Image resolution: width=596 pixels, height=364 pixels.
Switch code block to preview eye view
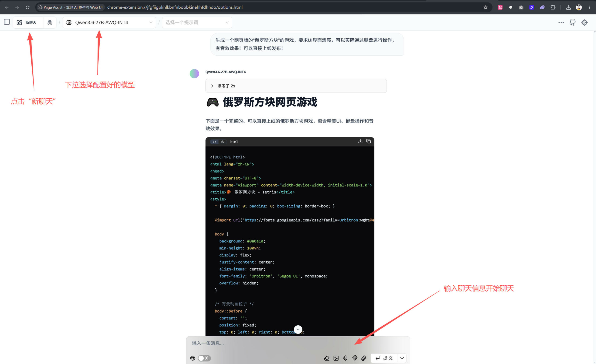point(223,142)
